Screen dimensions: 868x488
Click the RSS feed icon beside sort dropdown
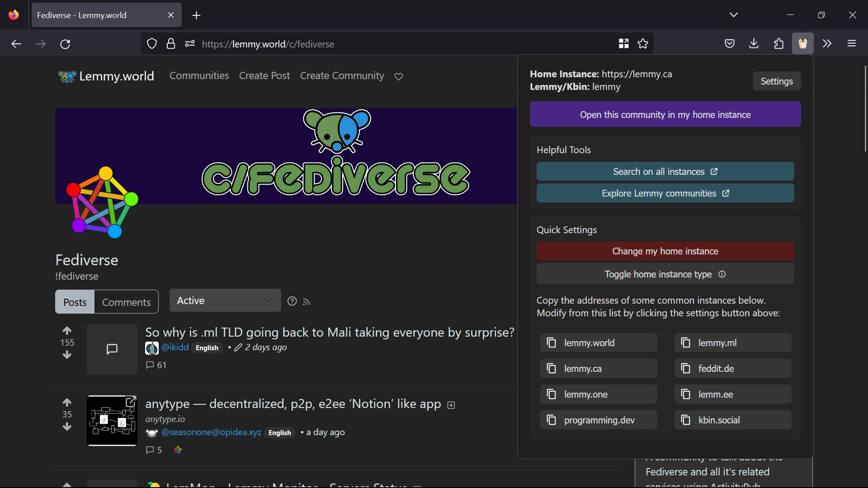click(x=307, y=302)
